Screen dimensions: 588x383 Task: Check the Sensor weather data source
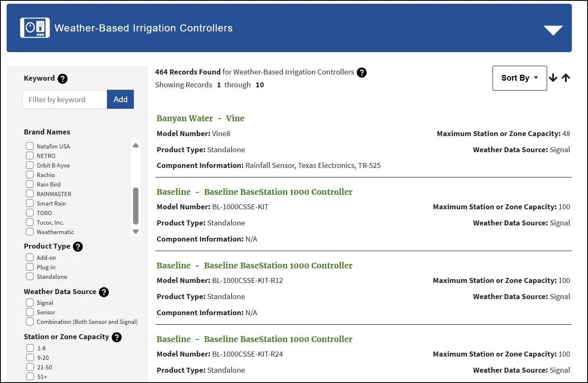(x=30, y=312)
